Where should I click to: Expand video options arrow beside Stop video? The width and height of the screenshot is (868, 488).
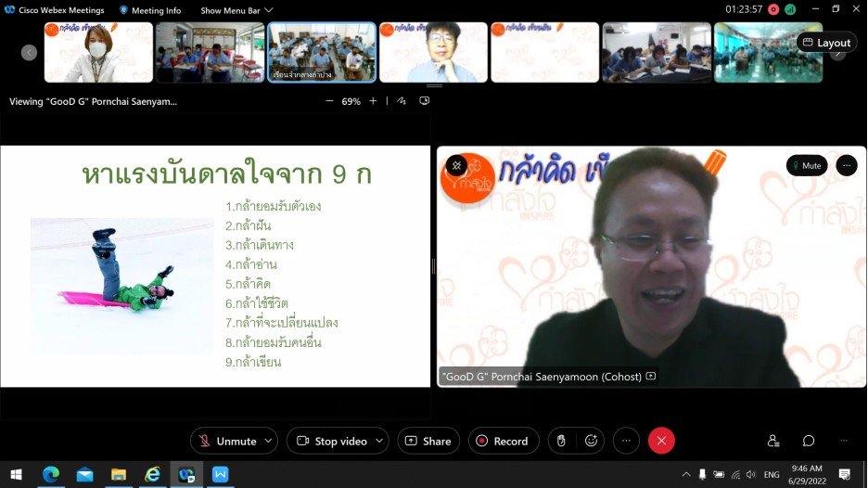378,441
